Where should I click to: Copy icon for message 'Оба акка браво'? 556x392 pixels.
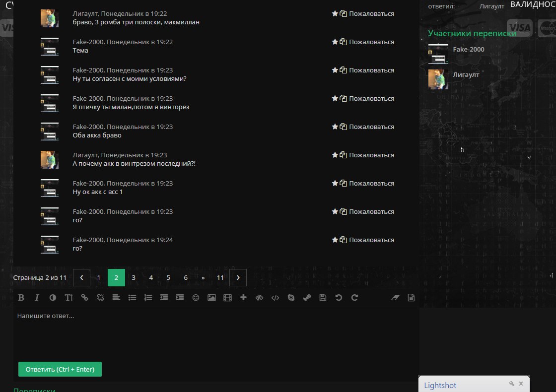[x=343, y=127]
